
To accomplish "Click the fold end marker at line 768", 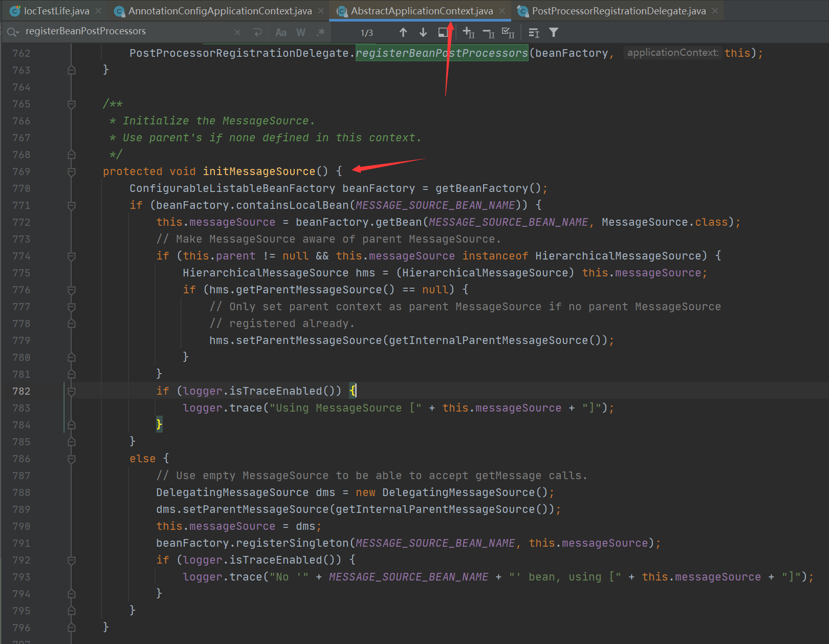I will pyautogui.click(x=72, y=155).
